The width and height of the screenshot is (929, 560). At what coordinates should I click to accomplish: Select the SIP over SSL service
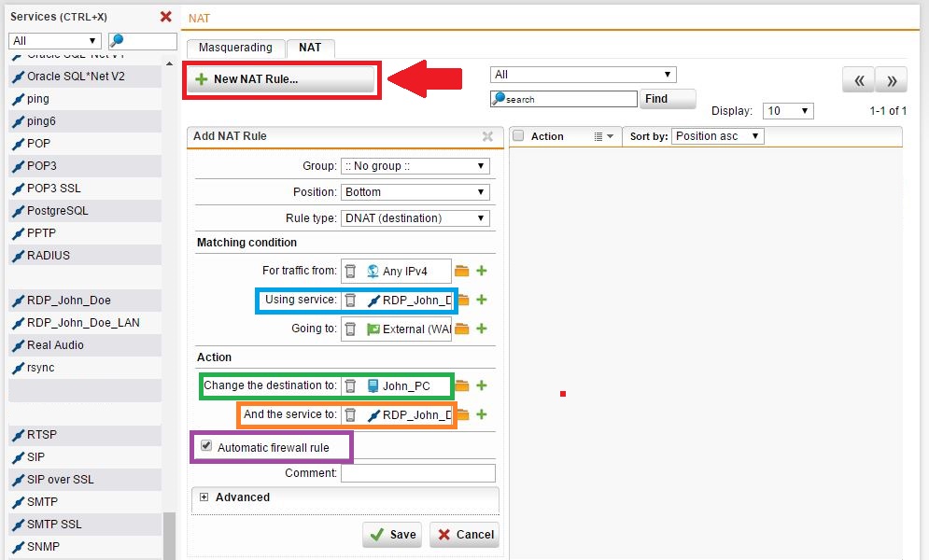(85, 480)
